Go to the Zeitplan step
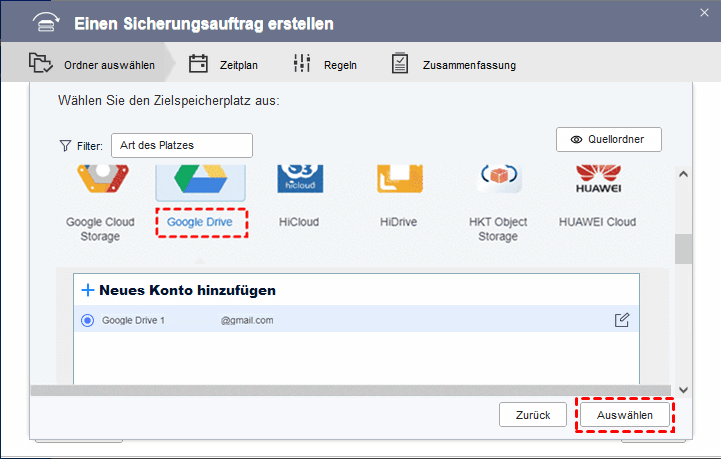Viewport: 721px width, 459px height. [225, 65]
